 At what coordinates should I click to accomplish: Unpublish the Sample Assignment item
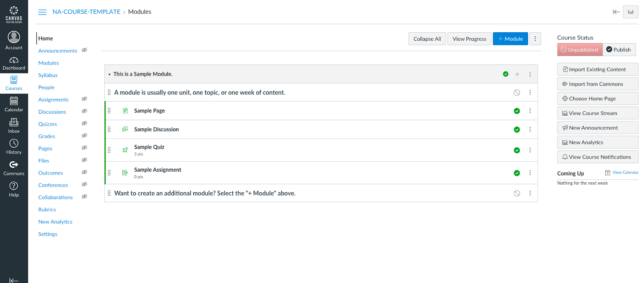517,173
